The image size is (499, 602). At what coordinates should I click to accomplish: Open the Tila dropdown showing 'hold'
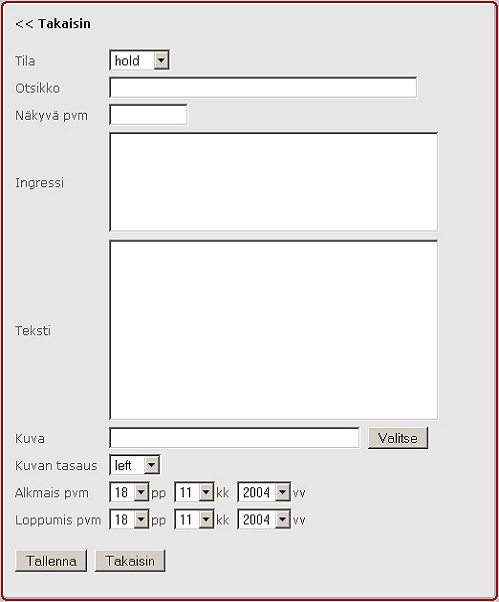pyautogui.click(x=139, y=60)
